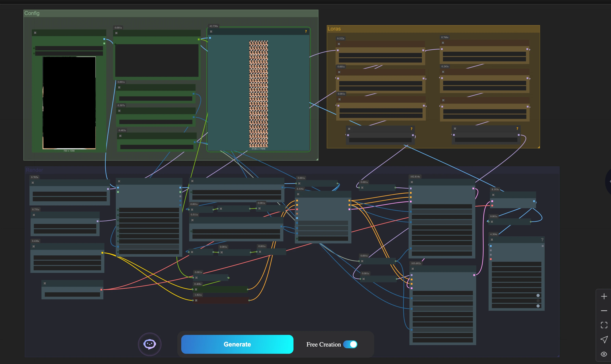Collapse the 42.730s node using its corner dot
611x364 pixels.
coord(211,32)
